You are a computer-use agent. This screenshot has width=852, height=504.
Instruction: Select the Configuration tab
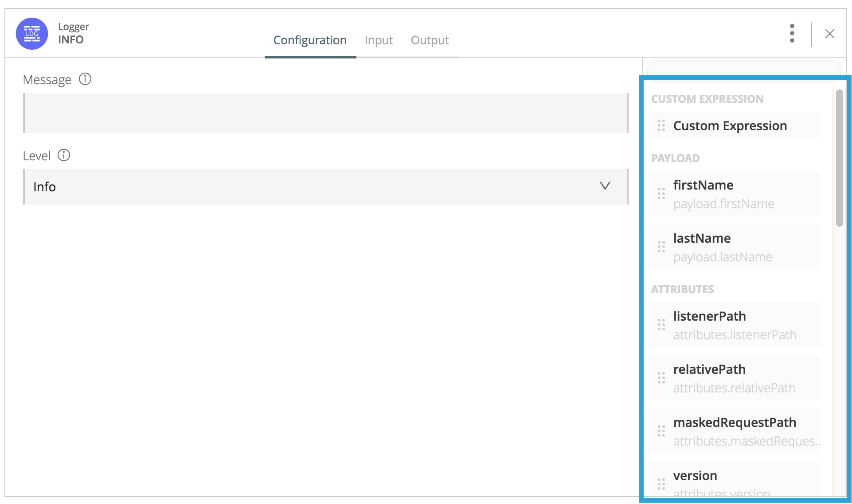pyautogui.click(x=310, y=40)
